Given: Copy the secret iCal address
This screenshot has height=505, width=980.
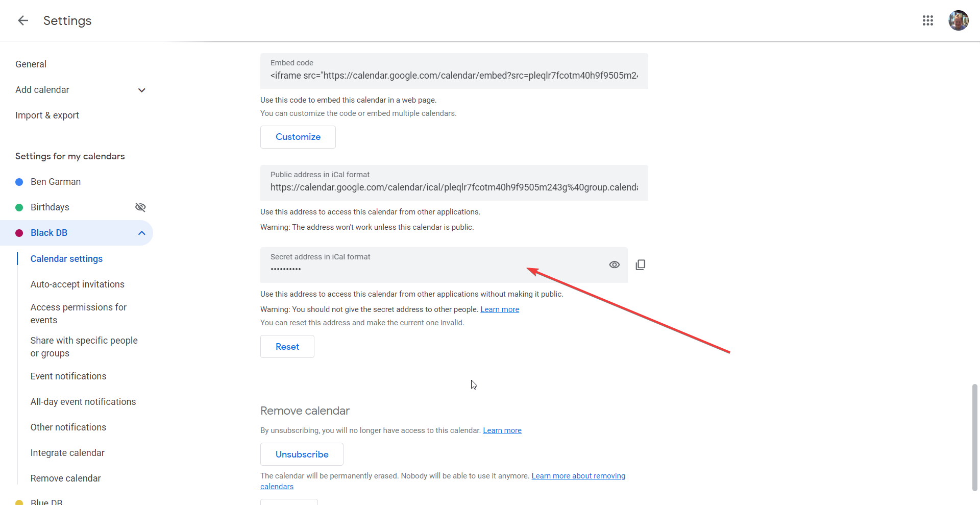Looking at the screenshot, I should click(640, 264).
